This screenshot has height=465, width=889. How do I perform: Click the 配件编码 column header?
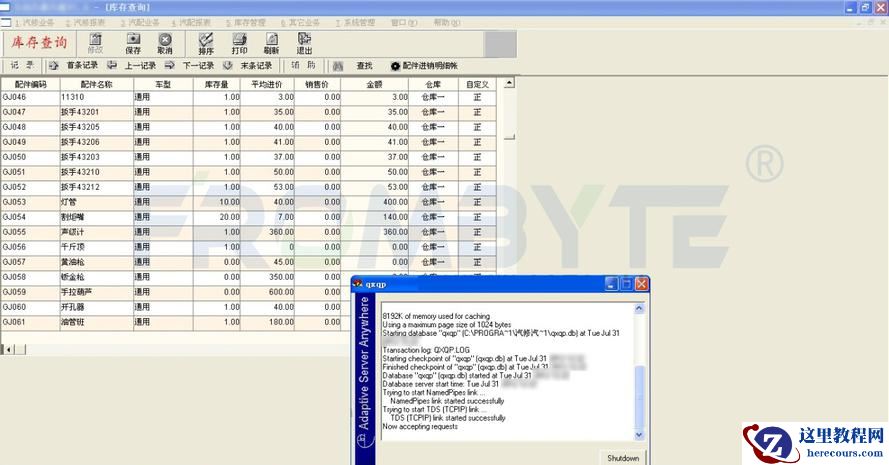[x=30, y=84]
